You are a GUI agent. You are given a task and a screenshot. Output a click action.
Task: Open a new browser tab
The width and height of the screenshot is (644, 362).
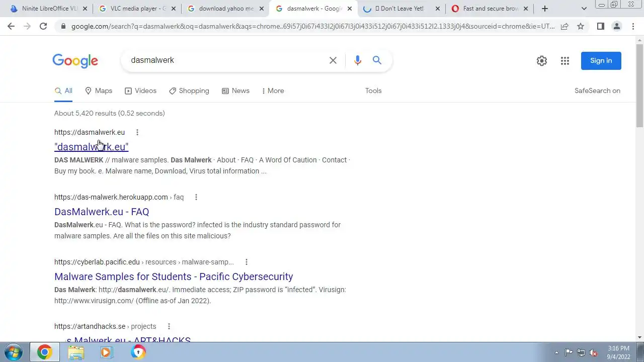(x=544, y=9)
